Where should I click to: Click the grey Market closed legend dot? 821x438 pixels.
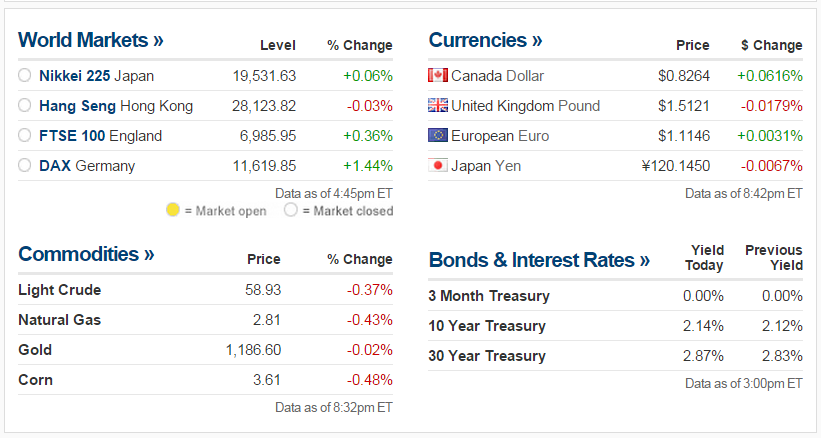coord(291,211)
